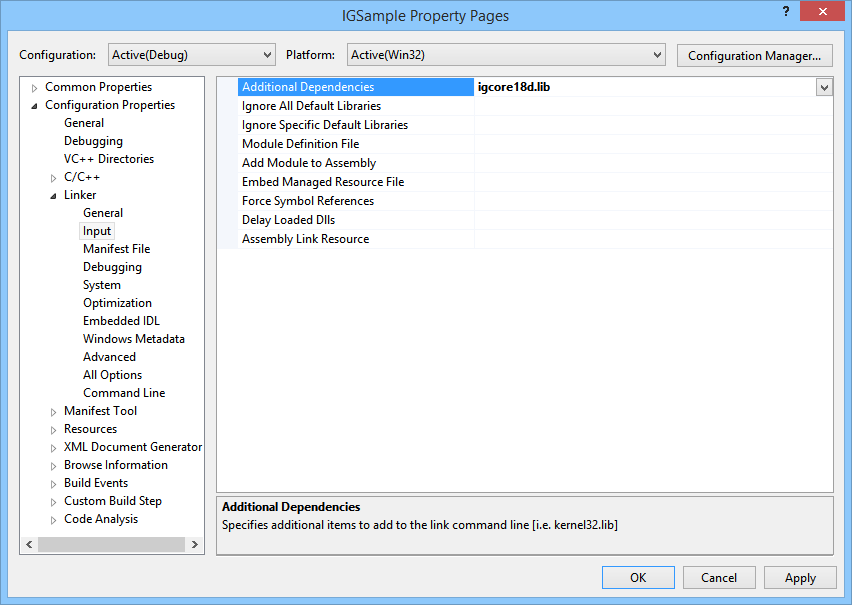The width and height of the screenshot is (852, 605).
Task: Click the Configuration Manager button
Action: [754, 55]
